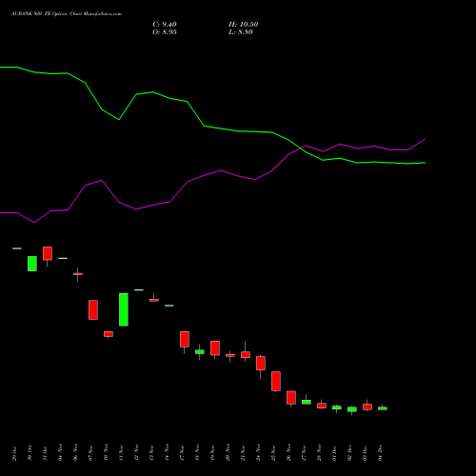Select the 31 Oct date label
The image size is (476, 476).
45,453
